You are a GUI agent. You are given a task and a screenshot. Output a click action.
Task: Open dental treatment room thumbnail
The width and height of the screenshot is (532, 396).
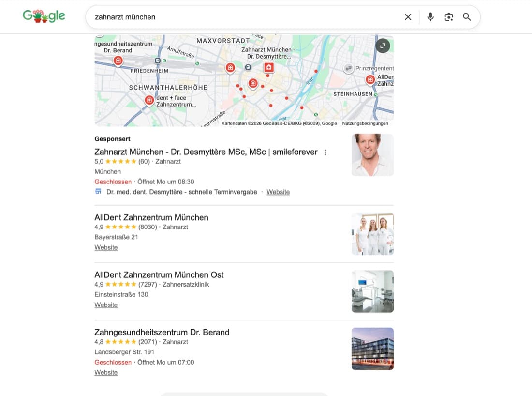click(x=372, y=291)
